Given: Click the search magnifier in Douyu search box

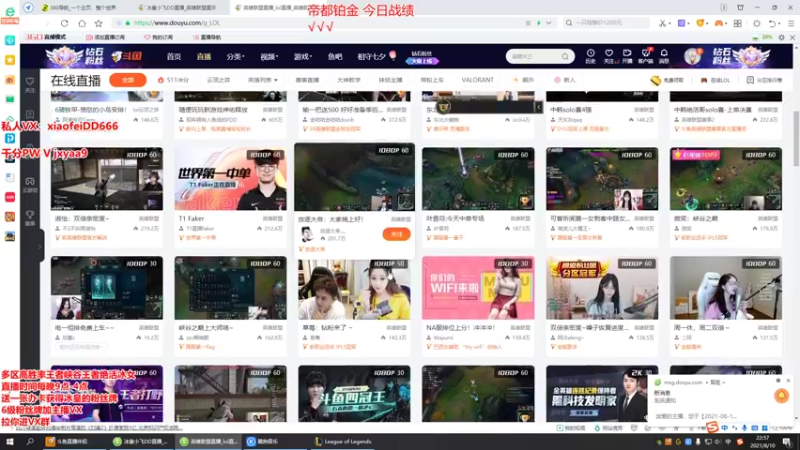Looking at the screenshot, I should pyautogui.click(x=565, y=57).
